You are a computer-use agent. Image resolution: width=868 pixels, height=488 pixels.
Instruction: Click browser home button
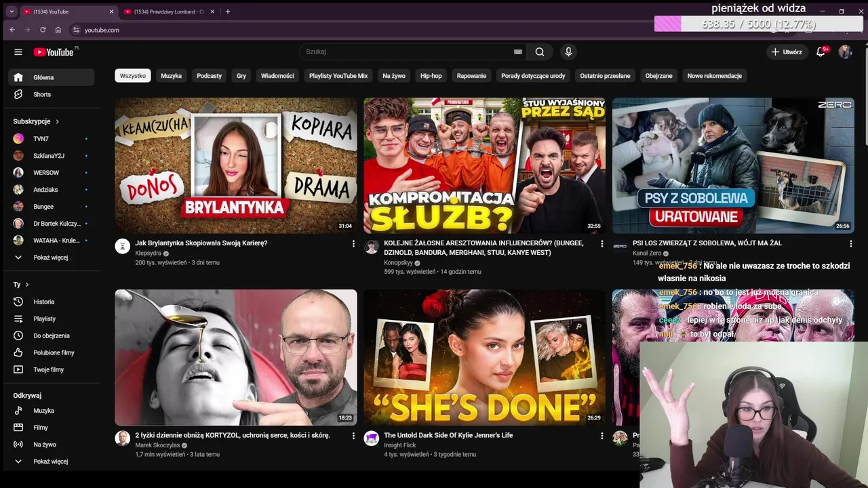click(x=58, y=30)
